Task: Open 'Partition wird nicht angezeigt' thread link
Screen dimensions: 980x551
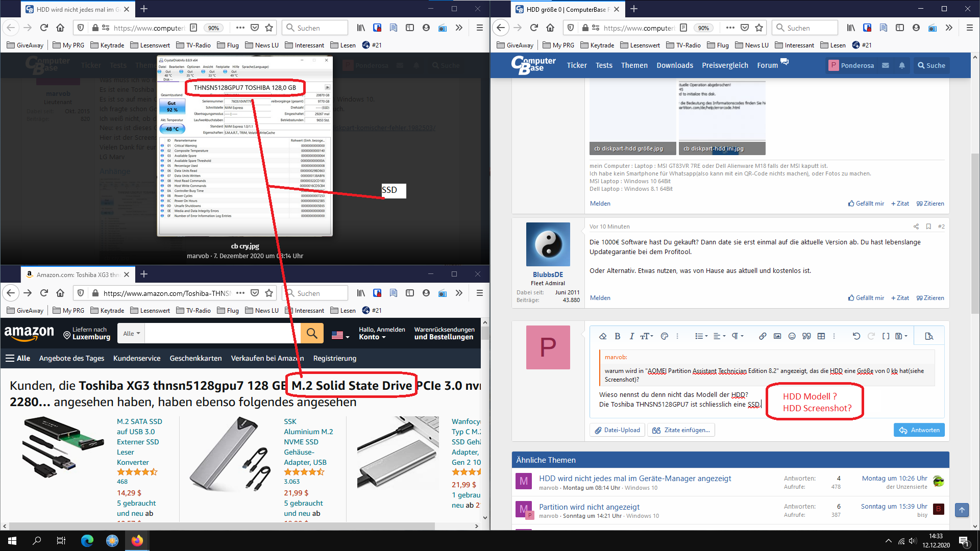Action: pos(589,507)
